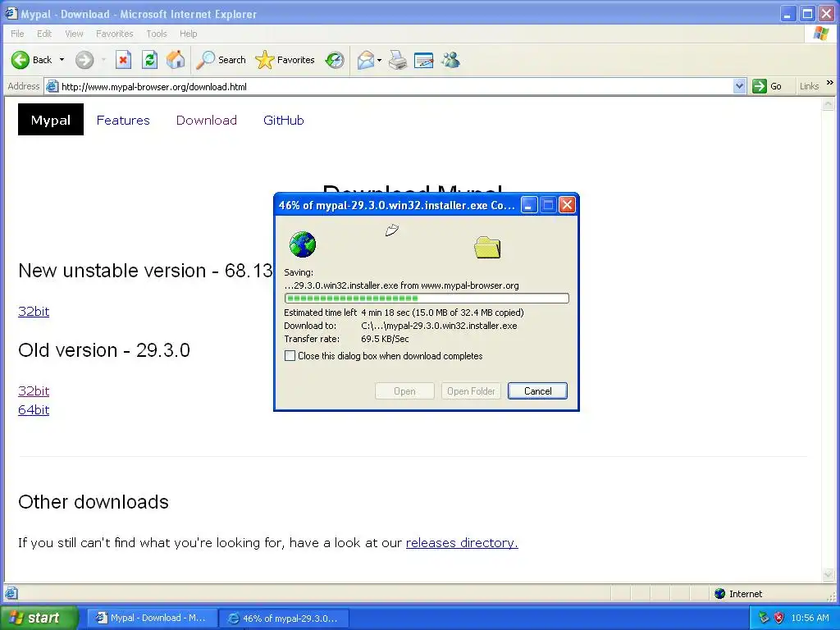Switch to Mypal - Download taskbar window

tap(152, 618)
